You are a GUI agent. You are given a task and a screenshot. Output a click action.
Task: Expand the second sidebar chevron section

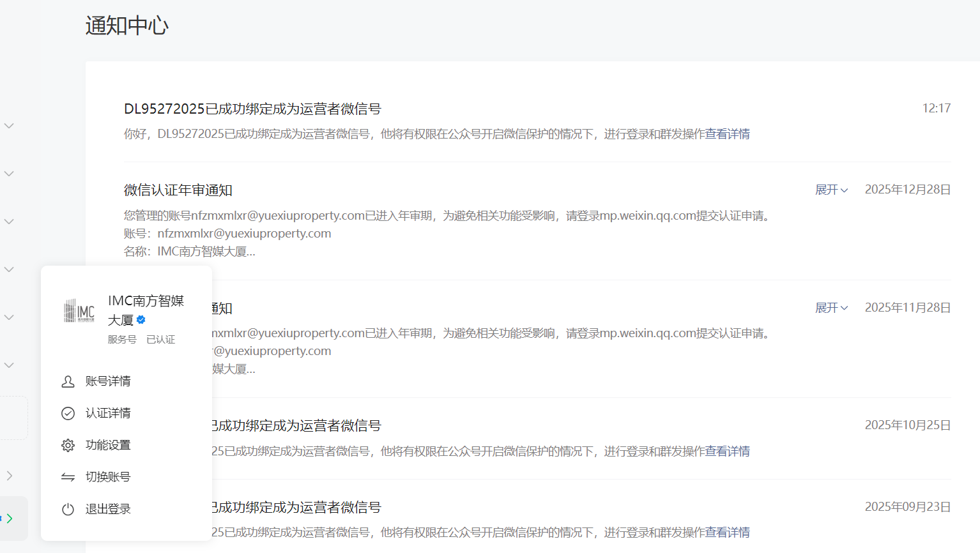coord(9,174)
